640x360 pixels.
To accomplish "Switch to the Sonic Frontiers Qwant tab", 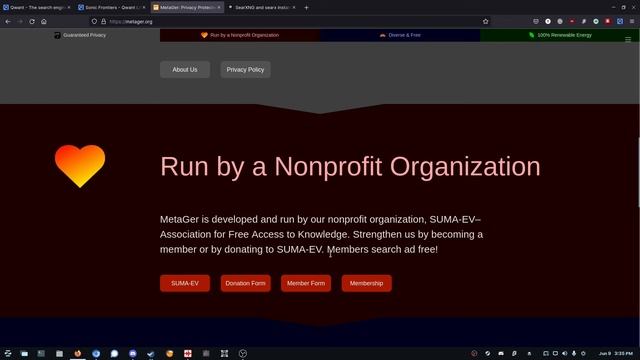I will [111, 7].
